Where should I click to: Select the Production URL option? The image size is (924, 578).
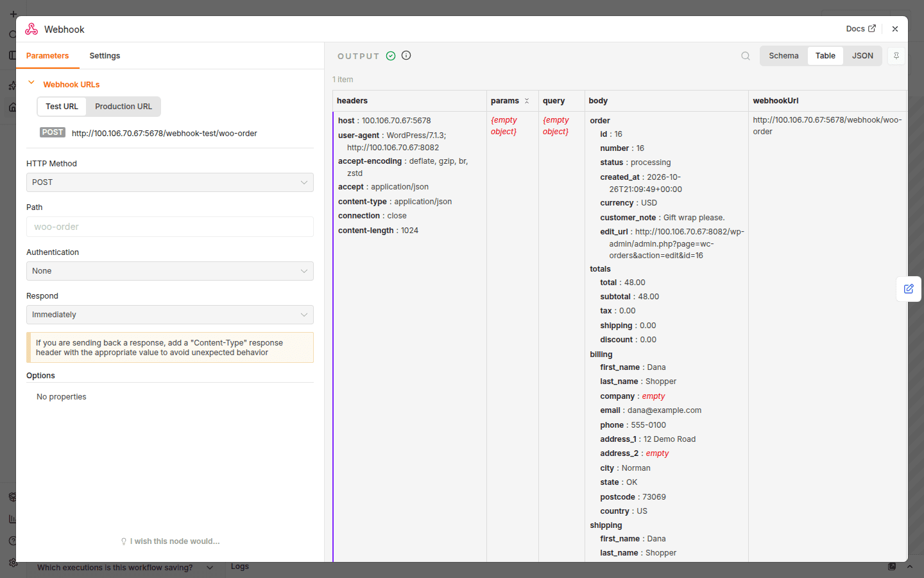tap(124, 107)
